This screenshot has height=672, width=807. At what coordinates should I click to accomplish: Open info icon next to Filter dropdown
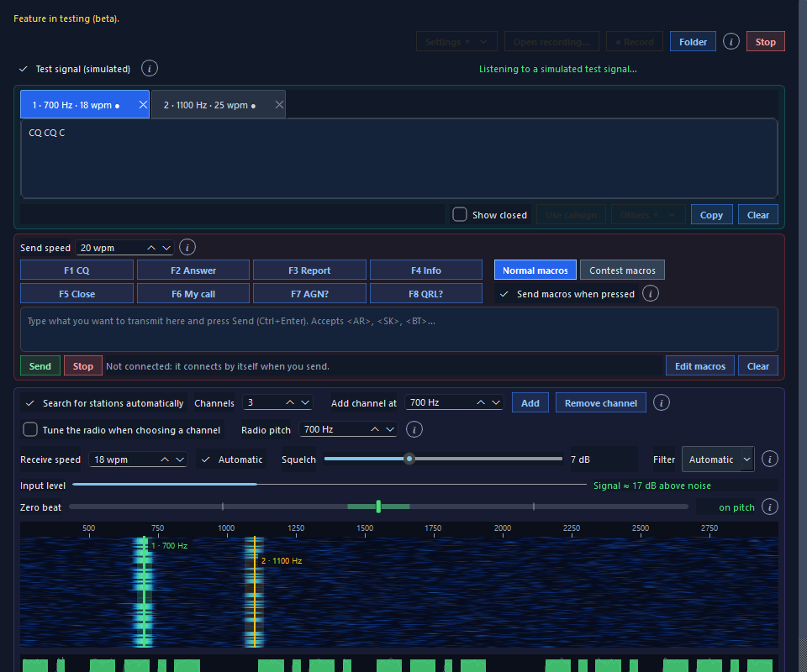769,459
